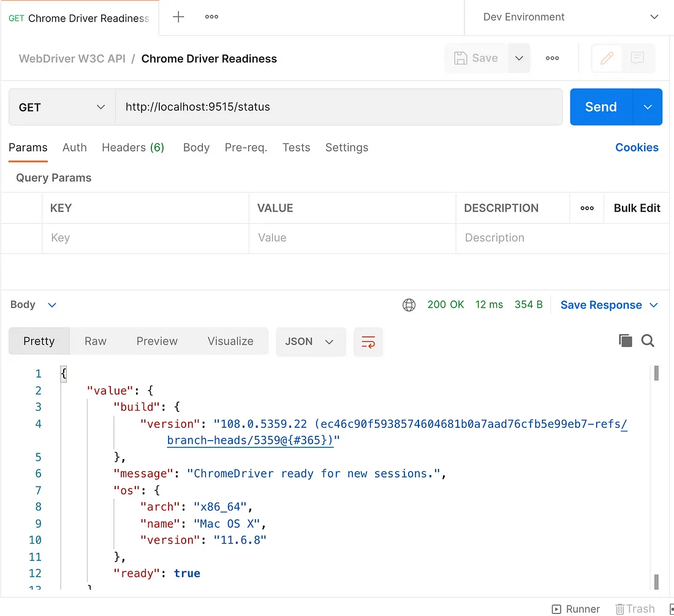Screen dimensions: 674x616
Task: Click the Cookies link
Action: (x=637, y=148)
